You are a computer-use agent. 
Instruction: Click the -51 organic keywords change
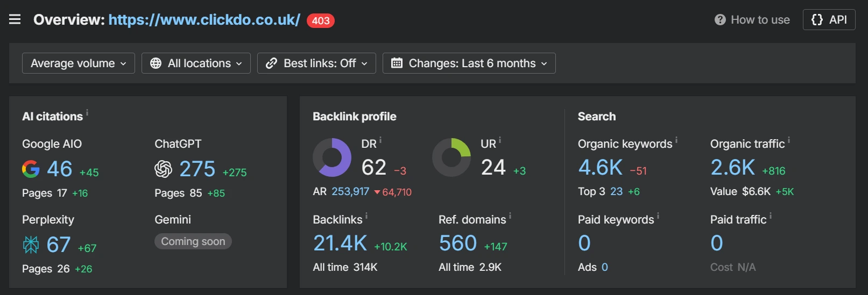tap(638, 171)
